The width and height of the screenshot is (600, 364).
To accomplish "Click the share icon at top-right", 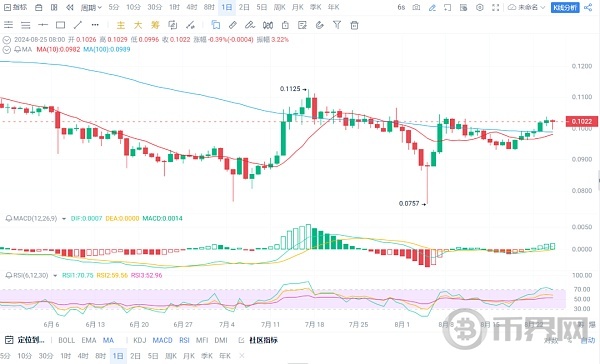I will [x=588, y=7].
